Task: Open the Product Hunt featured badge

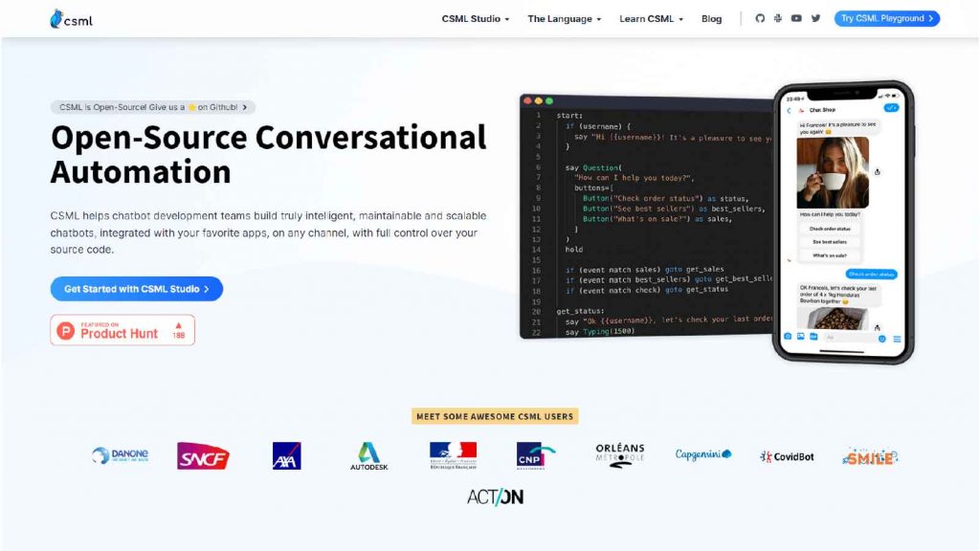Action: (122, 330)
